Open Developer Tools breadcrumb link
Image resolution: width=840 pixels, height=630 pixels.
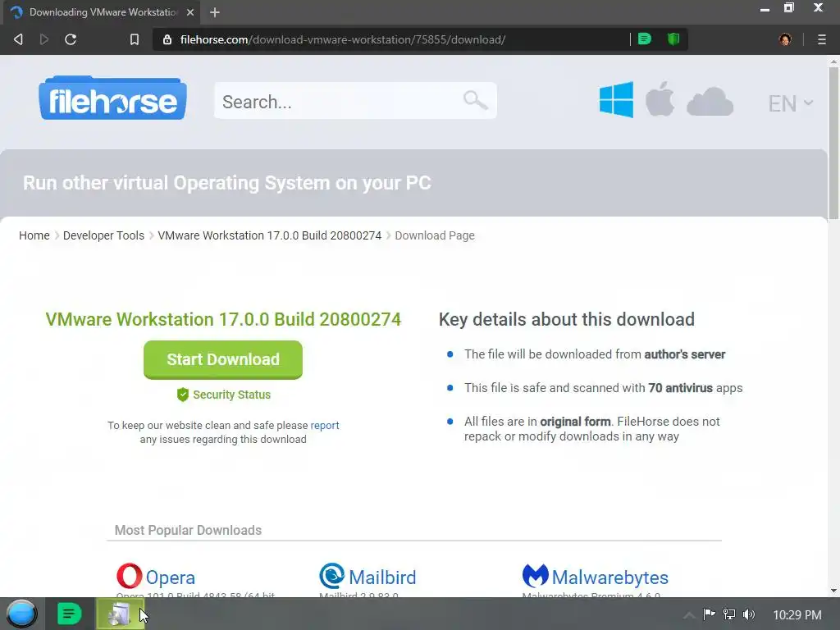[x=103, y=235]
